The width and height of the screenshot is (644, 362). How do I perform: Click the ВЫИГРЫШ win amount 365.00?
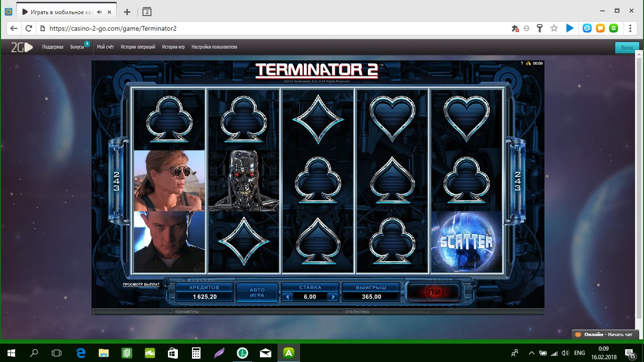pyautogui.click(x=371, y=297)
